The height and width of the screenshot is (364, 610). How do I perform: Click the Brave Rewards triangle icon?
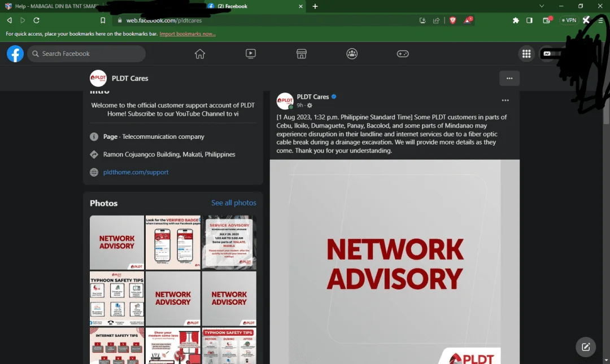click(468, 20)
